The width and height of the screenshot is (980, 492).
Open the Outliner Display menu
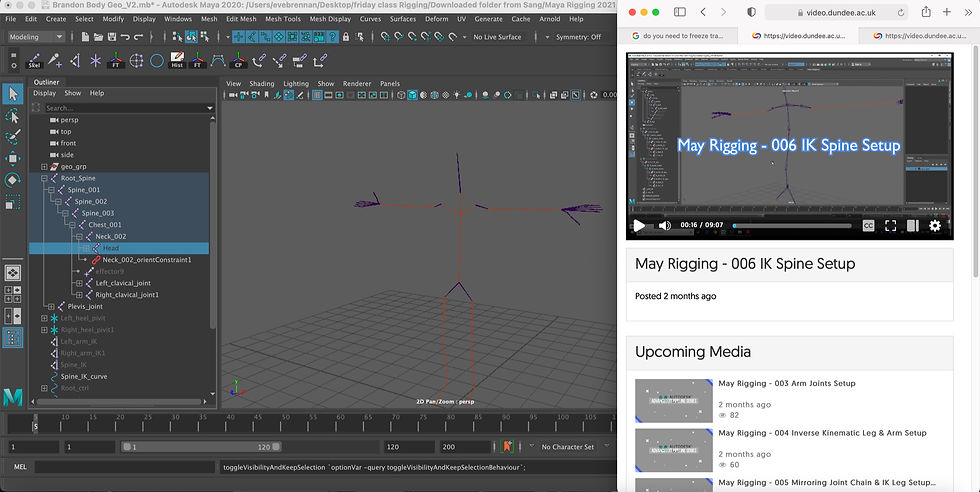[44, 93]
